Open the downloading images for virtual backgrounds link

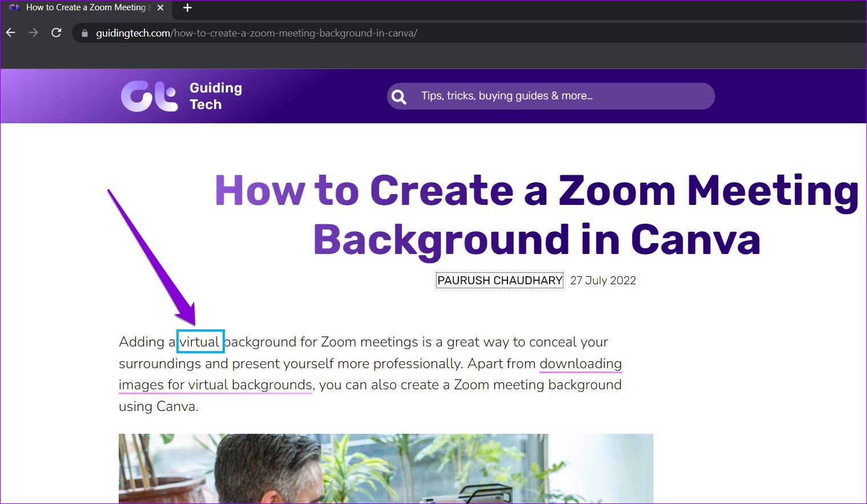[x=370, y=374]
